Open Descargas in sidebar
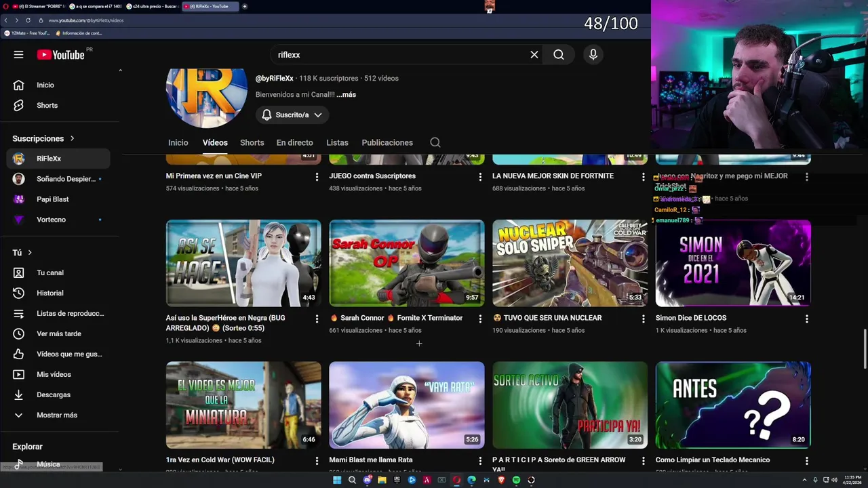The width and height of the screenshot is (868, 488). pyautogui.click(x=58, y=394)
